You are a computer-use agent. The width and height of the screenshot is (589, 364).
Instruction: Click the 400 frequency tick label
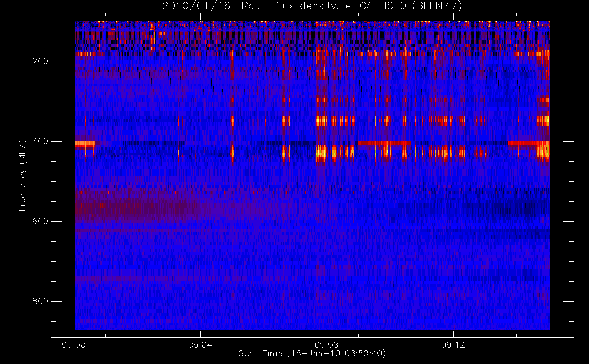click(40, 141)
